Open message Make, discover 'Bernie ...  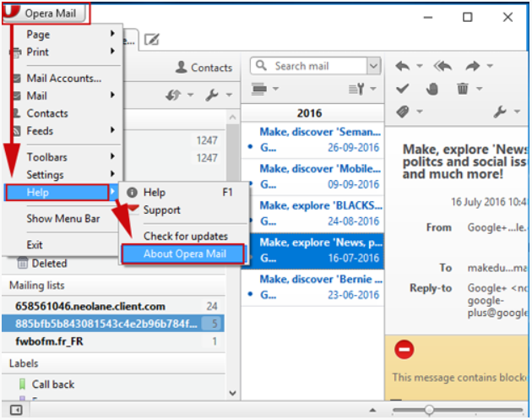pos(312,287)
